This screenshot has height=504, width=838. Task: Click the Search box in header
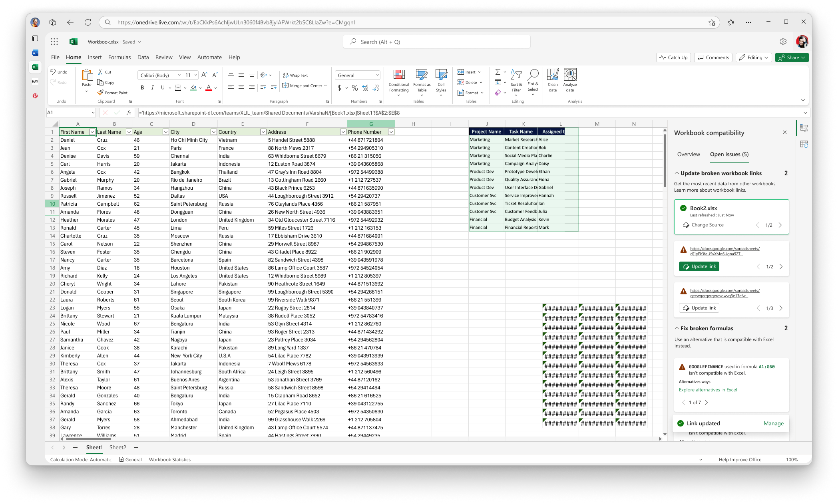(436, 42)
